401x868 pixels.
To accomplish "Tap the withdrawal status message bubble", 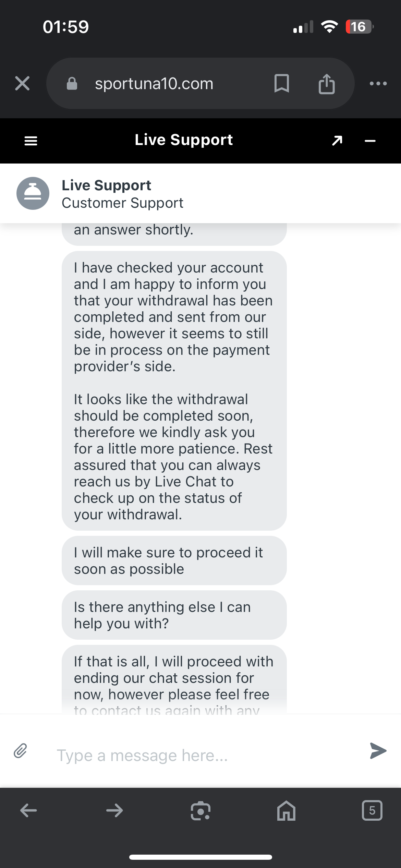I will 174,391.
